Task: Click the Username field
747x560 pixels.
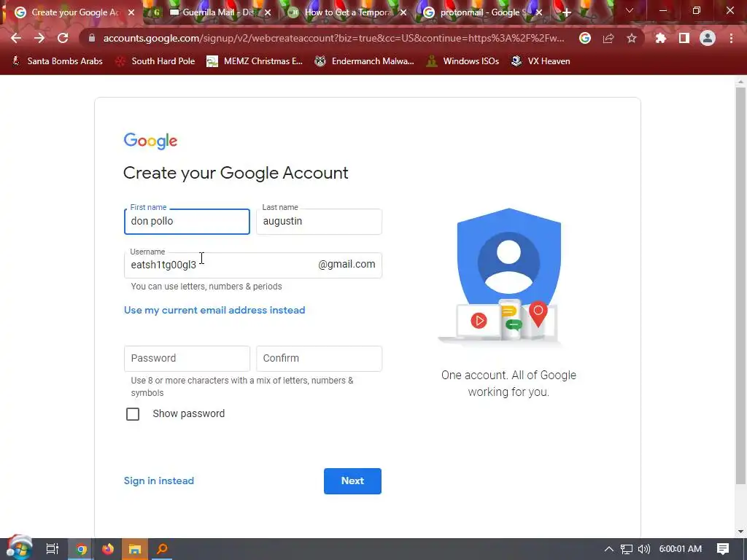Action: pyautogui.click(x=252, y=265)
